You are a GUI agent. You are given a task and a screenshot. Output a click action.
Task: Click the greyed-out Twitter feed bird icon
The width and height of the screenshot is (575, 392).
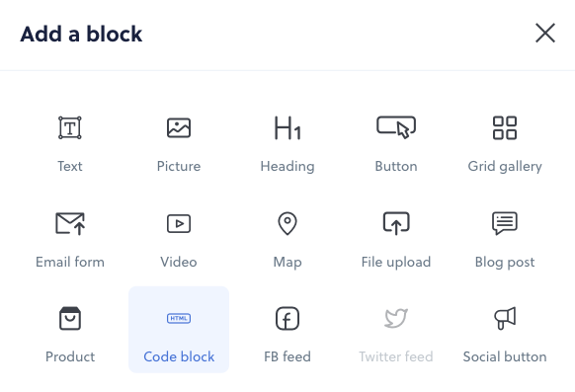pyautogui.click(x=396, y=318)
